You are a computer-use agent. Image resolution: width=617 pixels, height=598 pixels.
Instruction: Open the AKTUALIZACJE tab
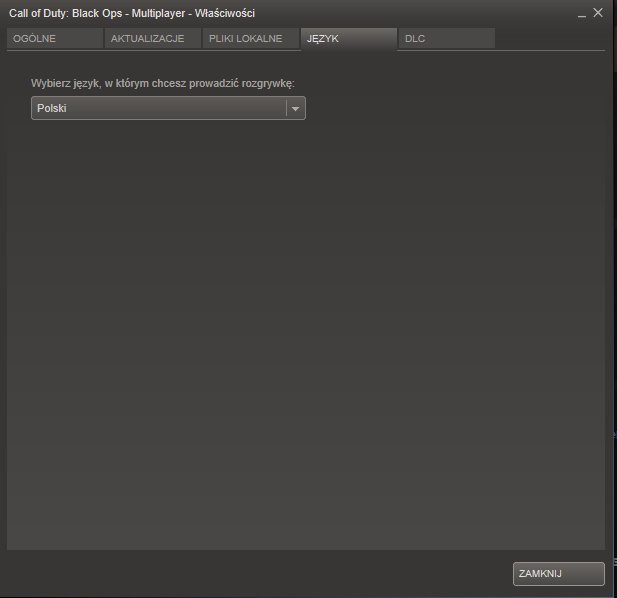[x=153, y=39]
